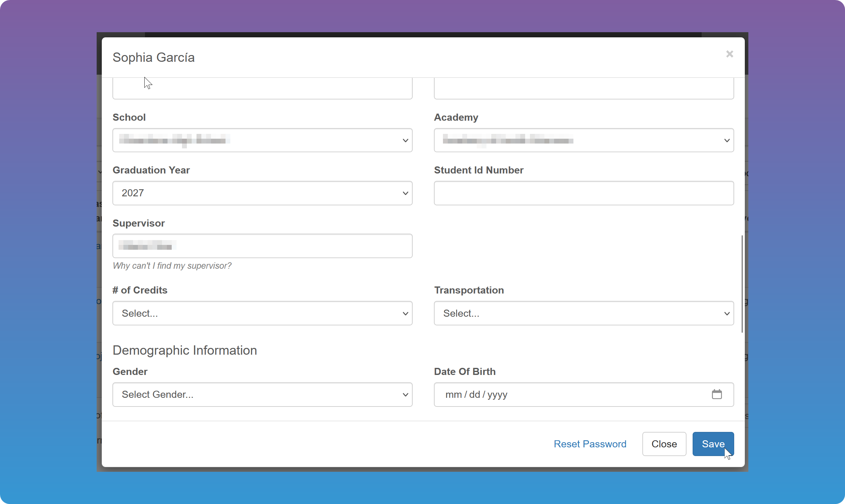Click the Reset Password link
845x504 pixels.
pos(590,444)
